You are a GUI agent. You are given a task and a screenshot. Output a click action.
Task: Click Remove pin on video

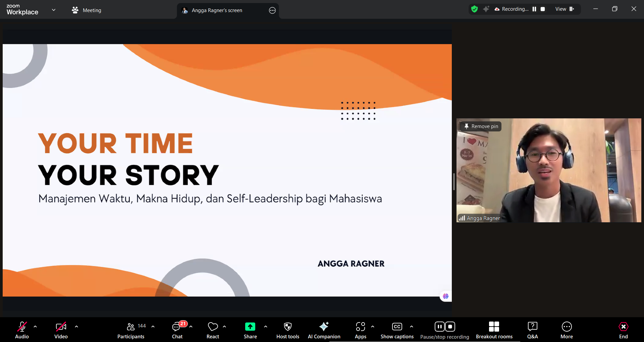click(481, 126)
